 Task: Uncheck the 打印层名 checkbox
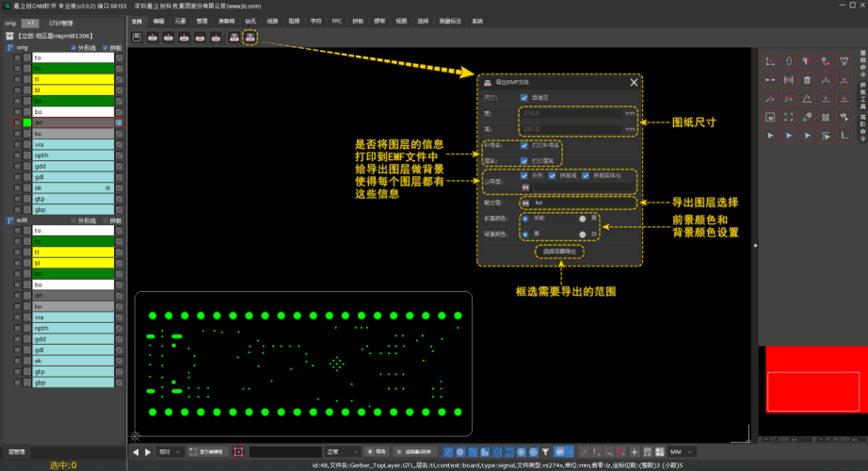pyautogui.click(x=523, y=161)
